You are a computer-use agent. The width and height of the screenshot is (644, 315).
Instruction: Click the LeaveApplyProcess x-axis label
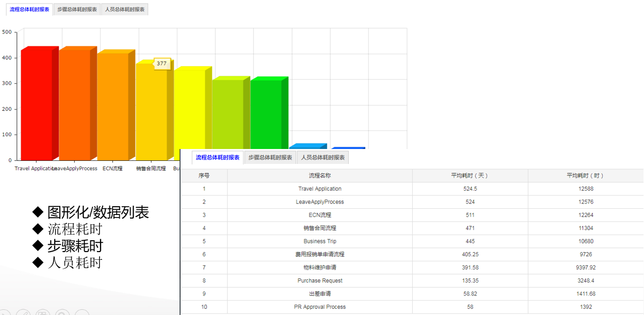[75, 169]
